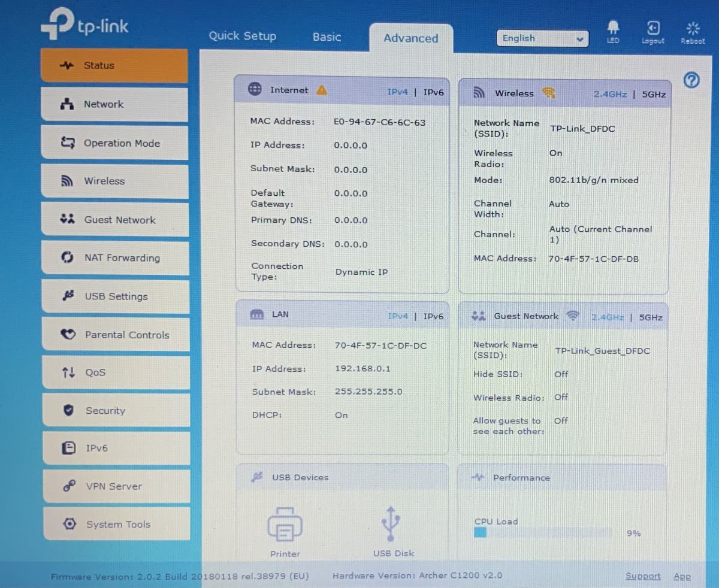Click the orange Wi-Fi status icon
Viewport: 719px width, 588px height.
click(548, 93)
